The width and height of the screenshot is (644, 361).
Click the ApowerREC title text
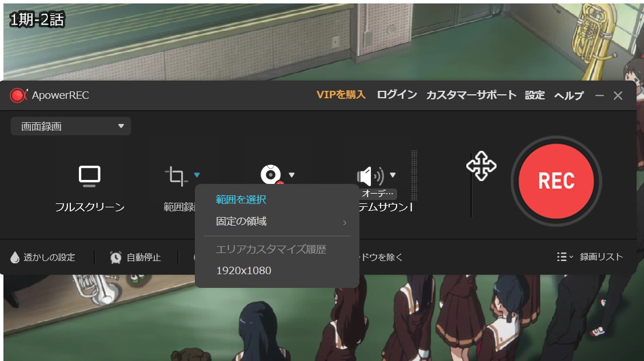tap(61, 95)
